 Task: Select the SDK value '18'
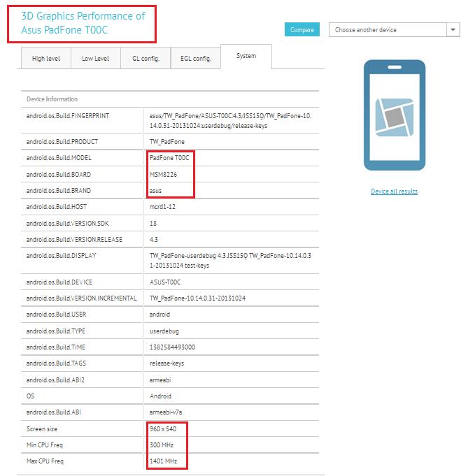(153, 223)
